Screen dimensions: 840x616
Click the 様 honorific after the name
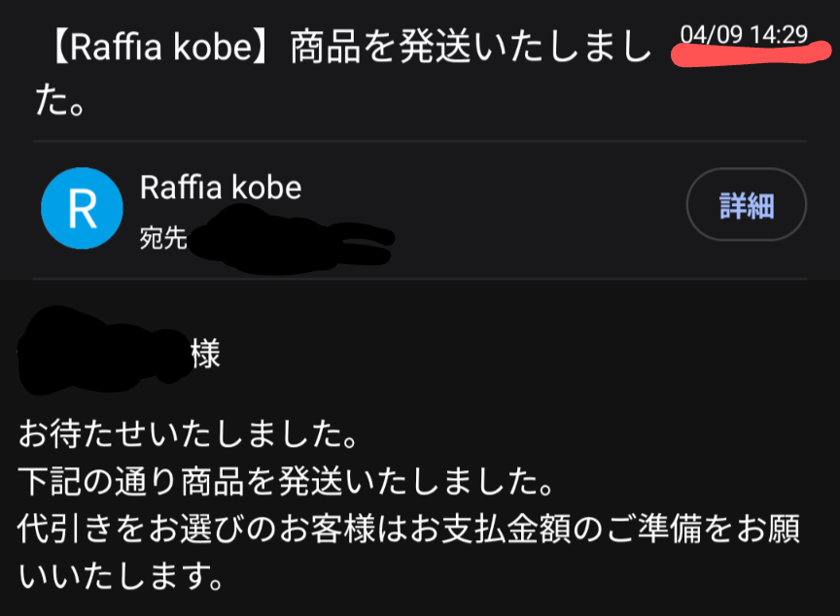coord(206,354)
